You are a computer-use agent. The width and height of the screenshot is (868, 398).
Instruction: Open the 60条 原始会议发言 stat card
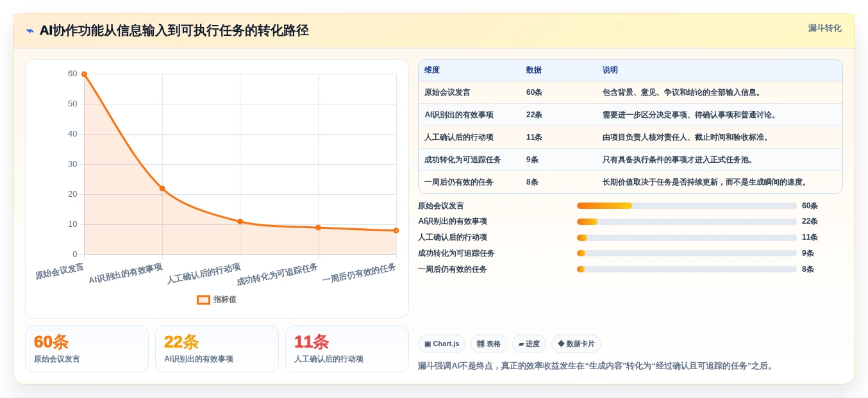tap(87, 349)
